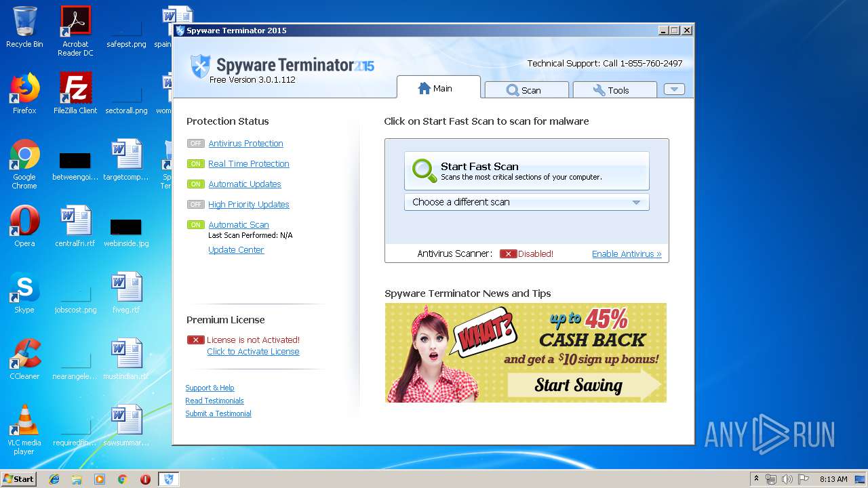Screen dimensions: 868x488
Task: Open the Recycle Bin desktop icon
Action: click(x=24, y=27)
